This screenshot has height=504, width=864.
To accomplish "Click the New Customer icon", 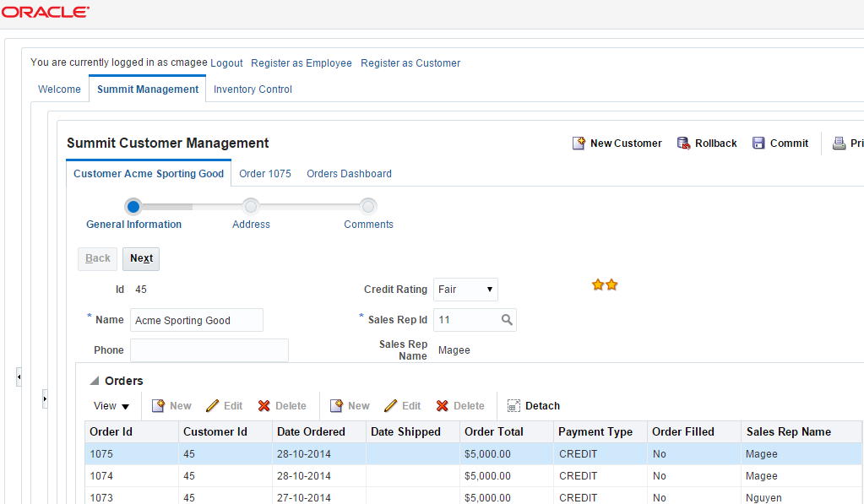I will [x=579, y=144].
